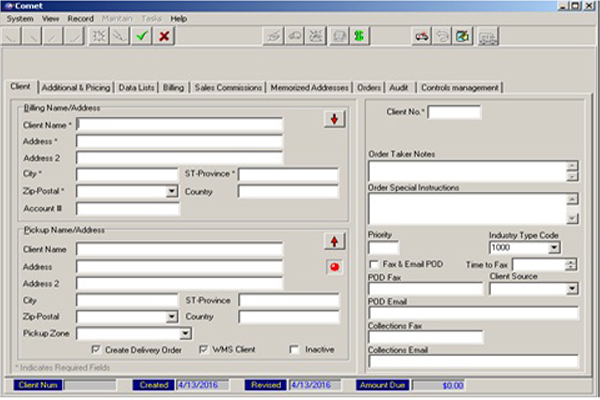Click the red down arrow in Billing section

[334, 119]
